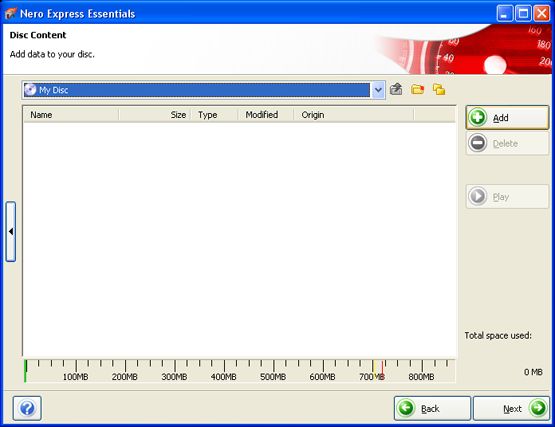555x427 pixels.
Task: Click the copy folders icon
Action: (x=439, y=89)
